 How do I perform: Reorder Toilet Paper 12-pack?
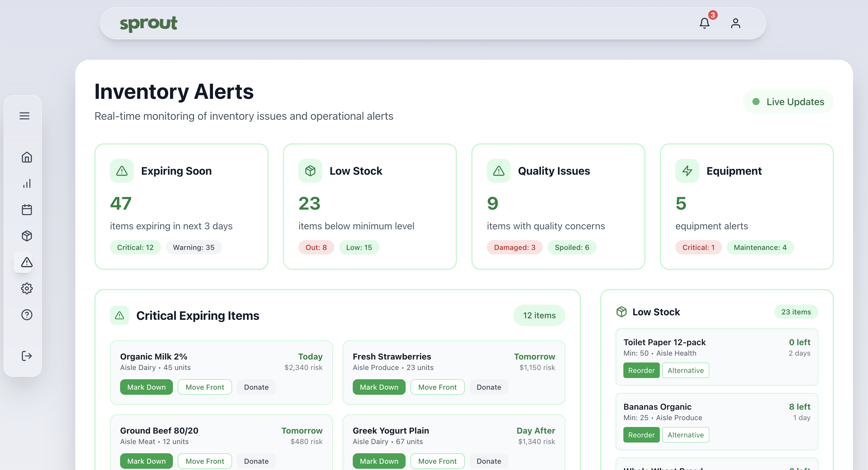coord(641,370)
